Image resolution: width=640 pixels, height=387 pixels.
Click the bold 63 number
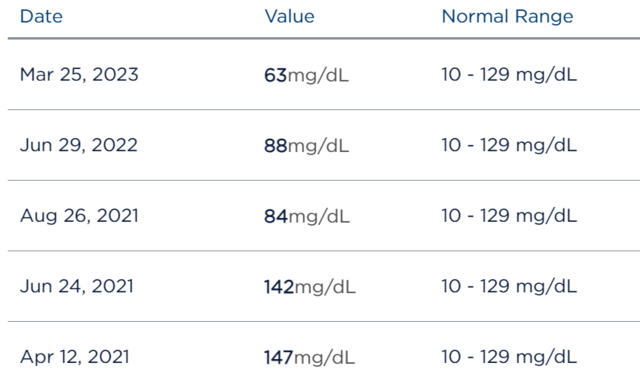(276, 75)
